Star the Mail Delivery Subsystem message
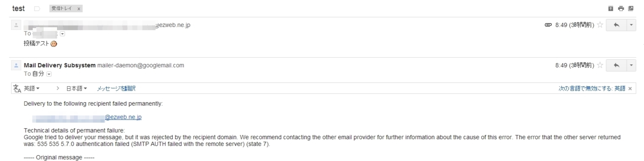Image resolution: width=644 pixels, height=161 pixels. [600, 66]
